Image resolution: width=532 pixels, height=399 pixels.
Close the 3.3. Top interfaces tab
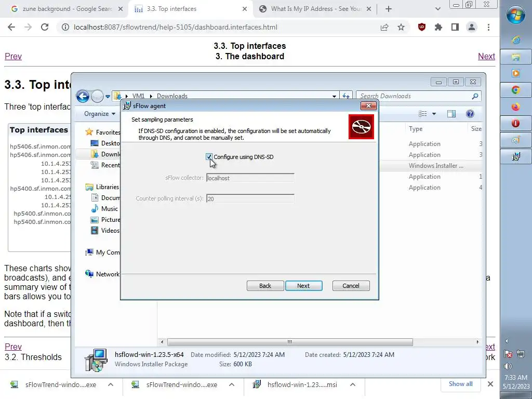[x=245, y=9]
